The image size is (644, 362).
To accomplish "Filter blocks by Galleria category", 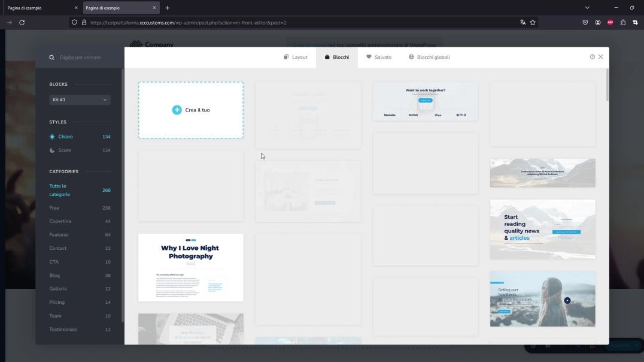I will pos(80,289).
